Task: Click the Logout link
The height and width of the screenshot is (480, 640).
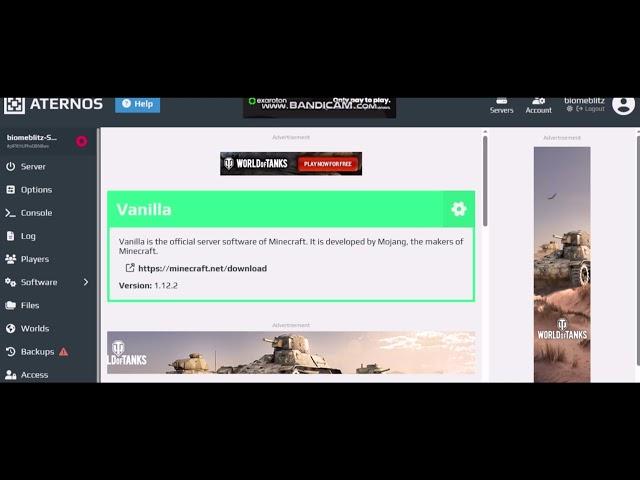Action: [590, 109]
